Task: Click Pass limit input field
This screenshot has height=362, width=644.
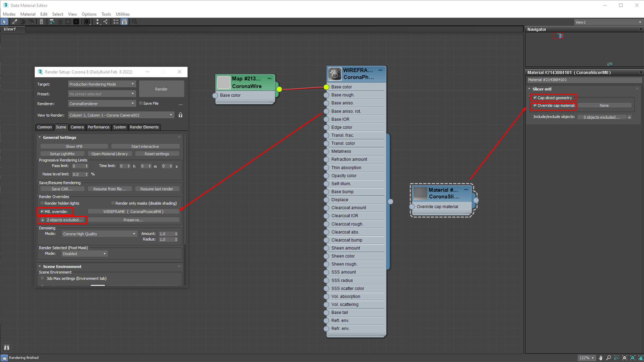Action: coord(78,166)
